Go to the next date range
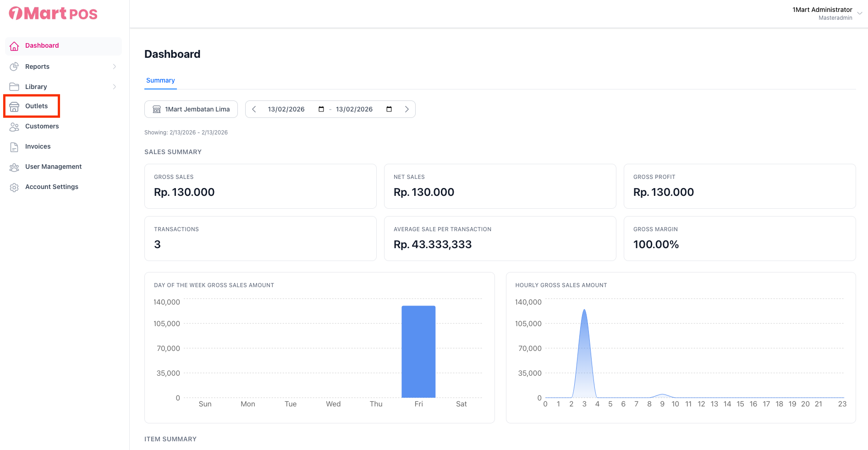The image size is (868, 450). (407, 109)
